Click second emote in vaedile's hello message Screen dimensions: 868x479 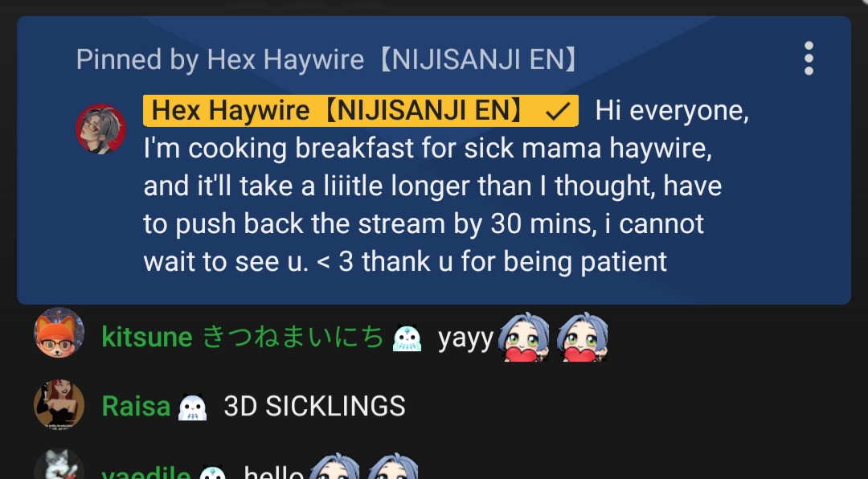coord(392,466)
